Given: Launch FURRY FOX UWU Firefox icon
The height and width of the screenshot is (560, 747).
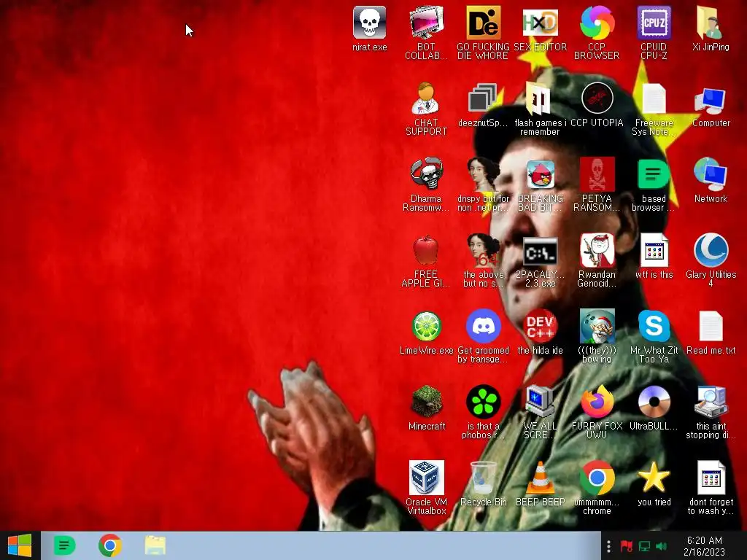Looking at the screenshot, I should point(597,402).
